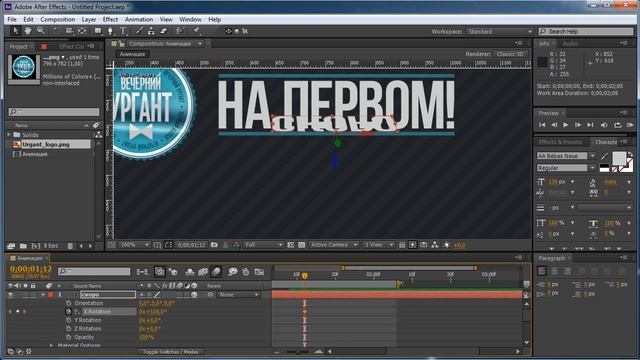Hide layer 1 with eye switch
This screenshot has height=360, width=640.
11,295
